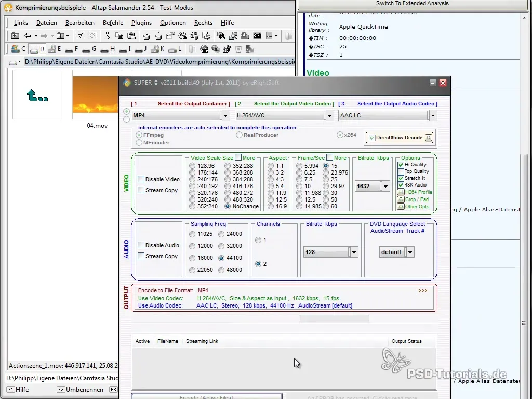Open the AAC LC audio codec dropdown
Viewport: 532px width, 399px height.
pos(433,116)
